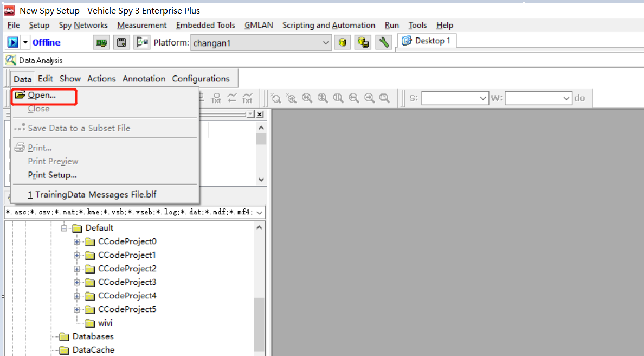Switch to the Desktop 1 tab
Image resolution: width=644 pixels, height=356 pixels.
coord(426,41)
